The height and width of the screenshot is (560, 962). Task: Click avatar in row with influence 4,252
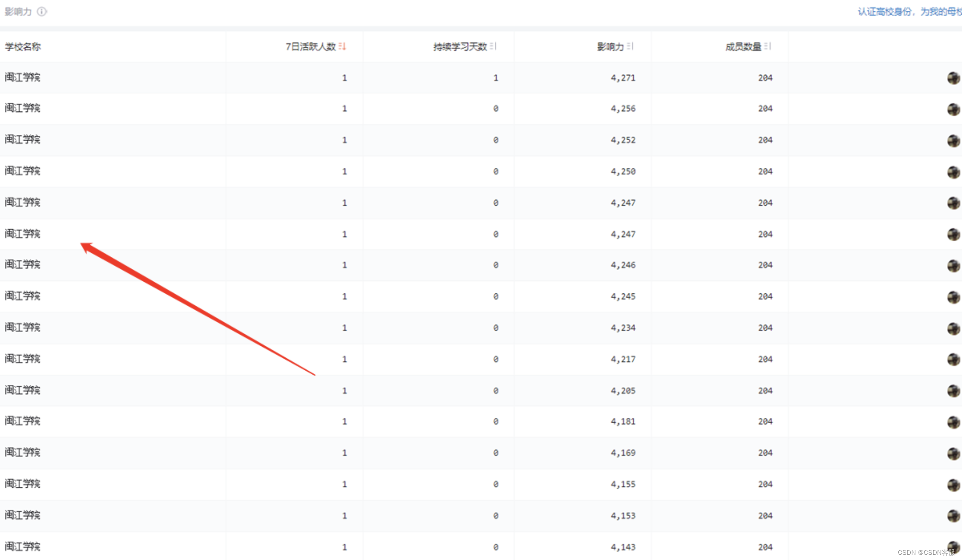(x=953, y=141)
